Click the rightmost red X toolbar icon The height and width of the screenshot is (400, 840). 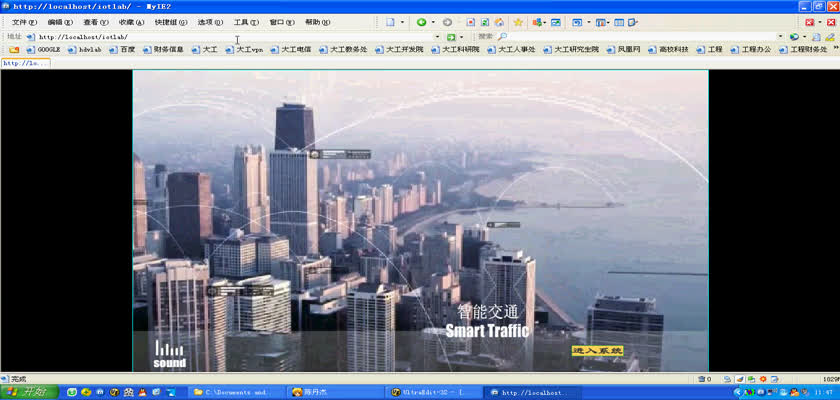tap(831, 22)
